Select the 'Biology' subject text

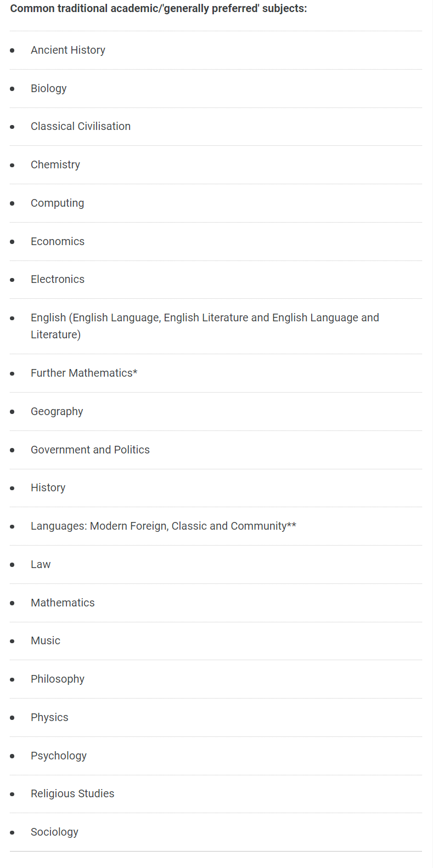49,88
